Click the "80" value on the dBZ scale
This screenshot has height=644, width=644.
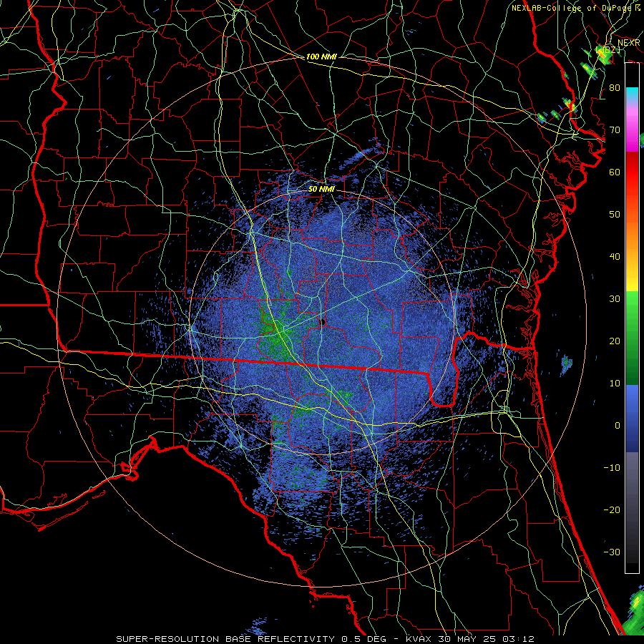(615, 88)
